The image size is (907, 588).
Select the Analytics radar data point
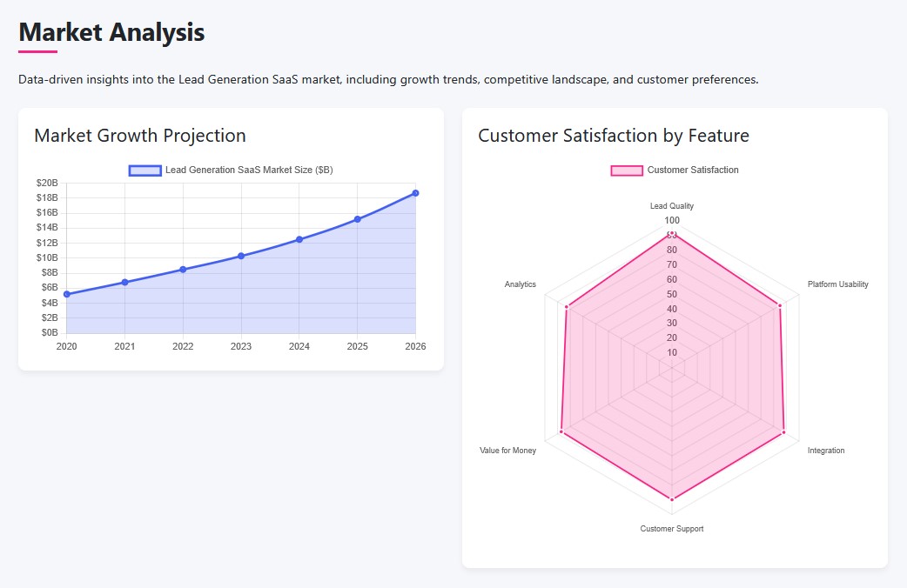click(566, 306)
